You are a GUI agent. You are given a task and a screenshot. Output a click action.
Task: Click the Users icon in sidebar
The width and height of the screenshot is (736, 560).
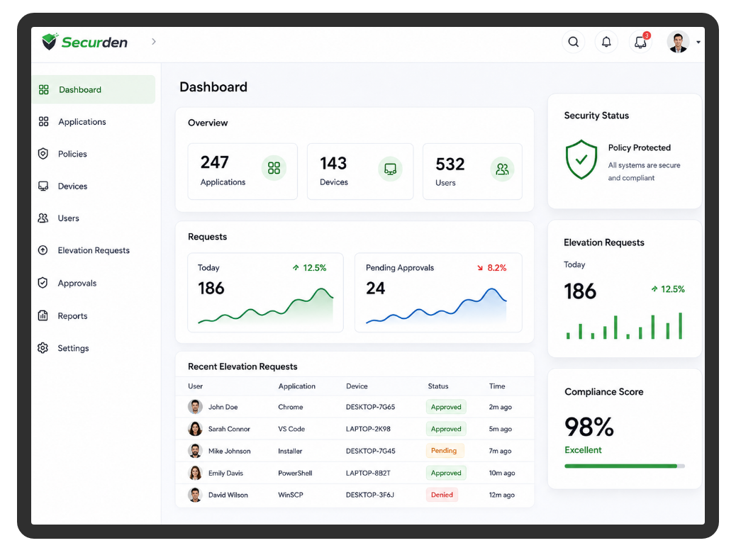pyautogui.click(x=43, y=218)
